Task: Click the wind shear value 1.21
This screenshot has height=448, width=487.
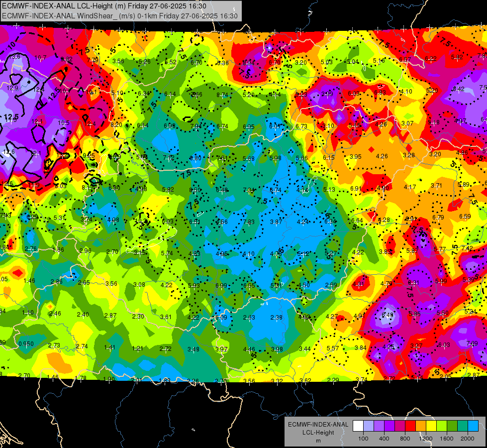Action: coord(138,348)
